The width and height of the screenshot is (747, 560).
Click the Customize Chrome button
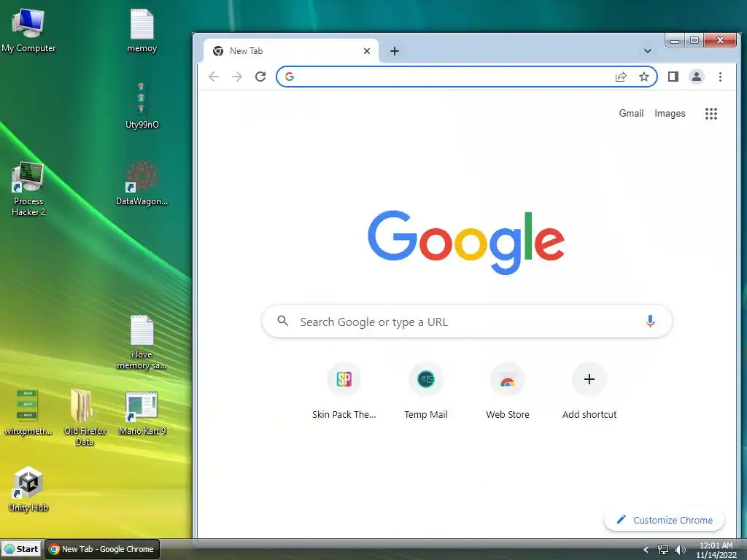click(x=664, y=520)
